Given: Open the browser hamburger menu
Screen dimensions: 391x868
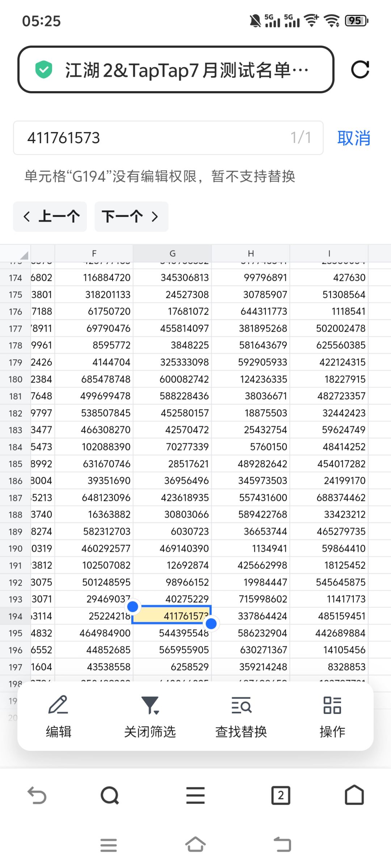Looking at the screenshot, I should click(195, 795).
